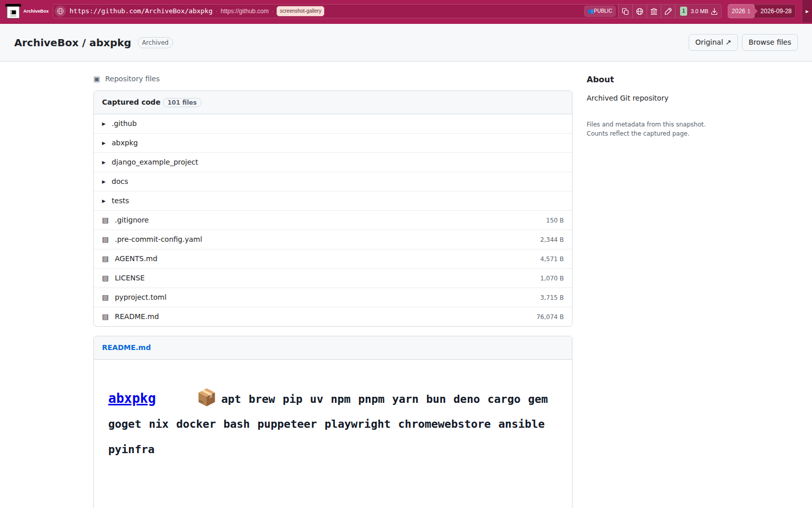The width and height of the screenshot is (812, 508).
Task: Click the https://github.com domain link
Action: click(245, 11)
